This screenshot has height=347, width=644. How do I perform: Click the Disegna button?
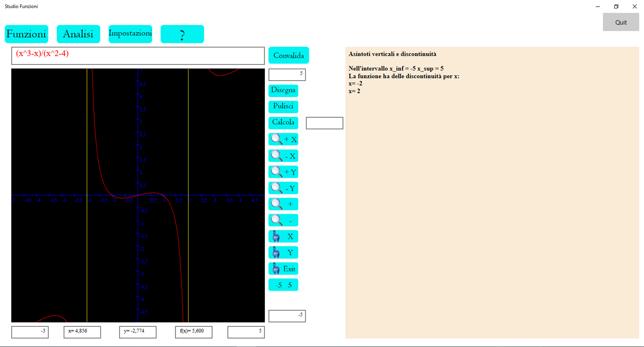pyautogui.click(x=283, y=90)
